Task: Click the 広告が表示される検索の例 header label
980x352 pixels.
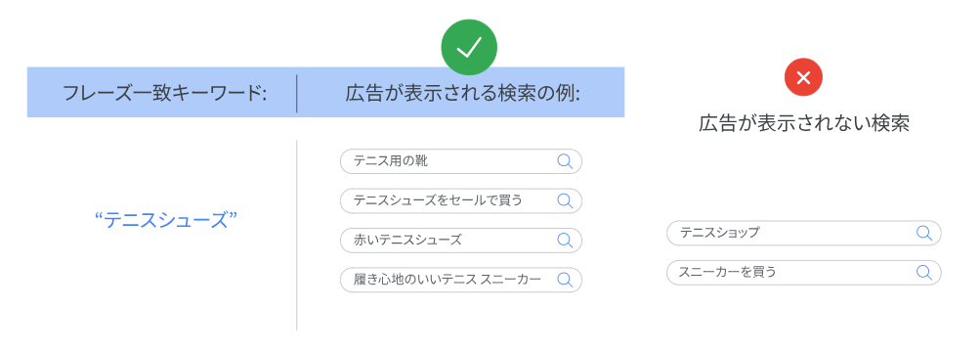Action: tap(463, 94)
